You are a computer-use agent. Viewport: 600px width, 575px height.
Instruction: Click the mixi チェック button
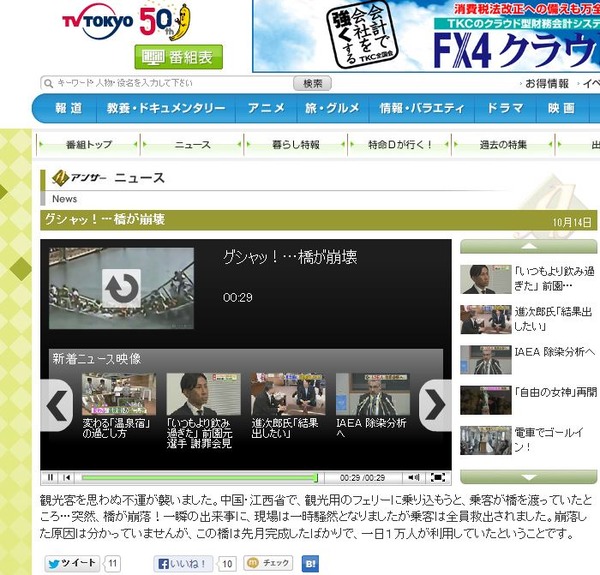tap(268, 563)
